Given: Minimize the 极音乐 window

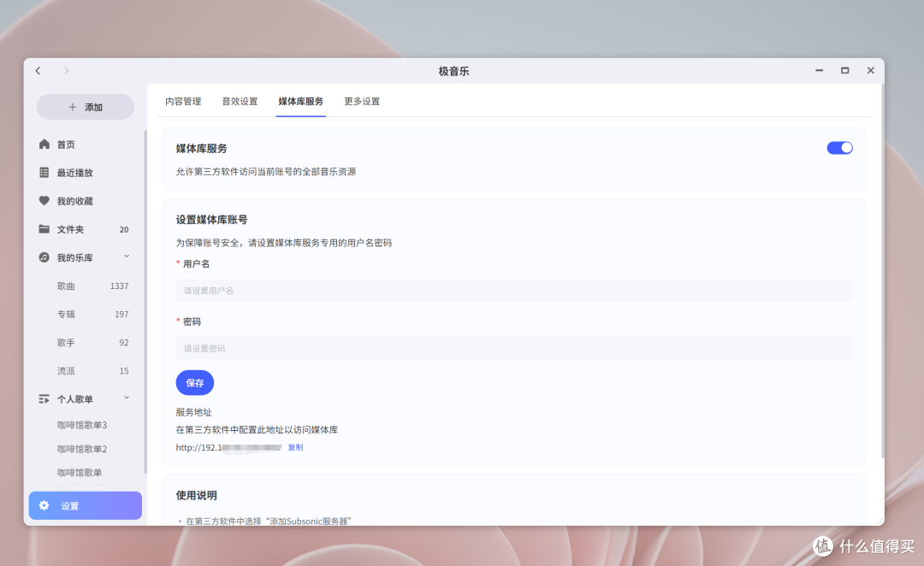Looking at the screenshot, I should pyautogui.click(x=819, y=70).
